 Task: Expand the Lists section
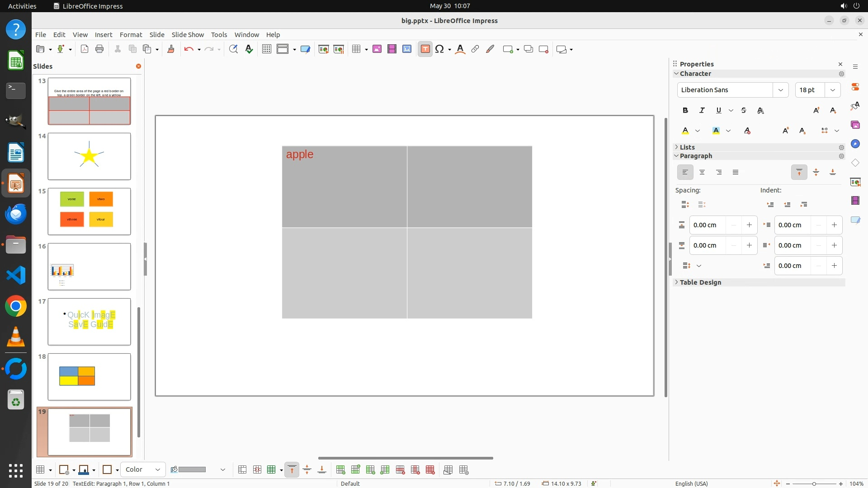tap(687, 147)
